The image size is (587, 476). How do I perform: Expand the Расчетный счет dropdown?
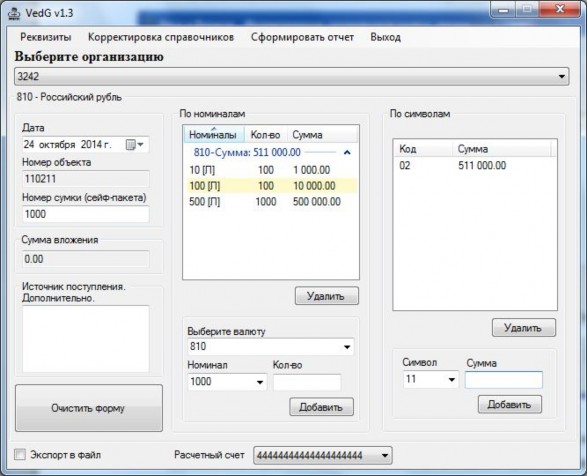(x=384, y=456)
